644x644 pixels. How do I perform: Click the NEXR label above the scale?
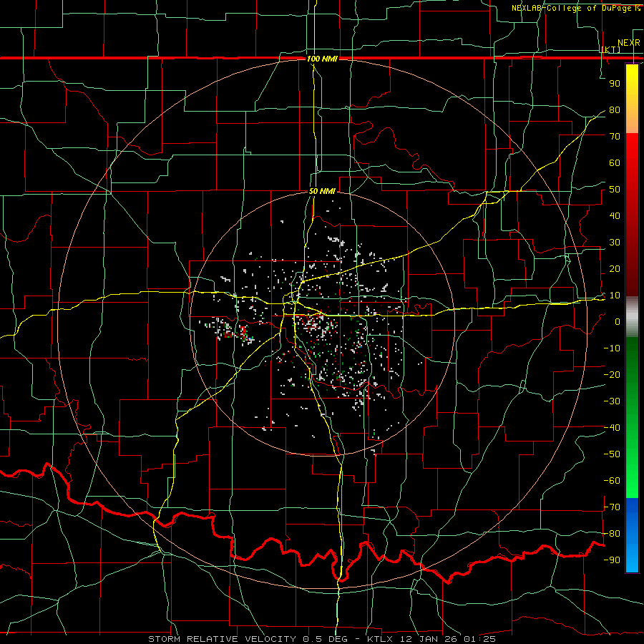629,43
